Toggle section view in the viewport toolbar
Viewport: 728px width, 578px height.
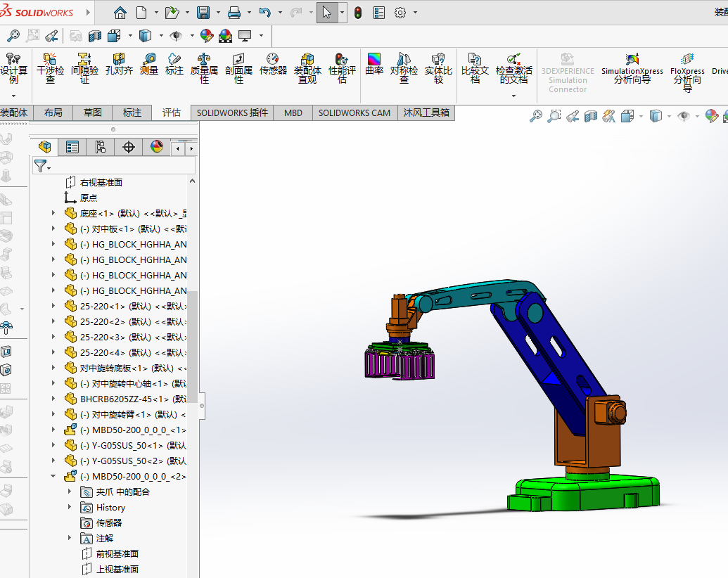591,116
